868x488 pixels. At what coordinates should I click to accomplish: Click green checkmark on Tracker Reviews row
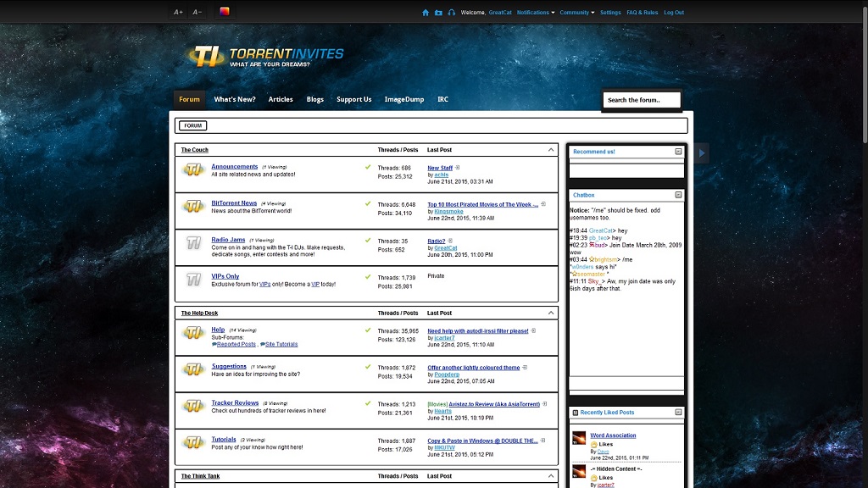[x=368, y=402]
